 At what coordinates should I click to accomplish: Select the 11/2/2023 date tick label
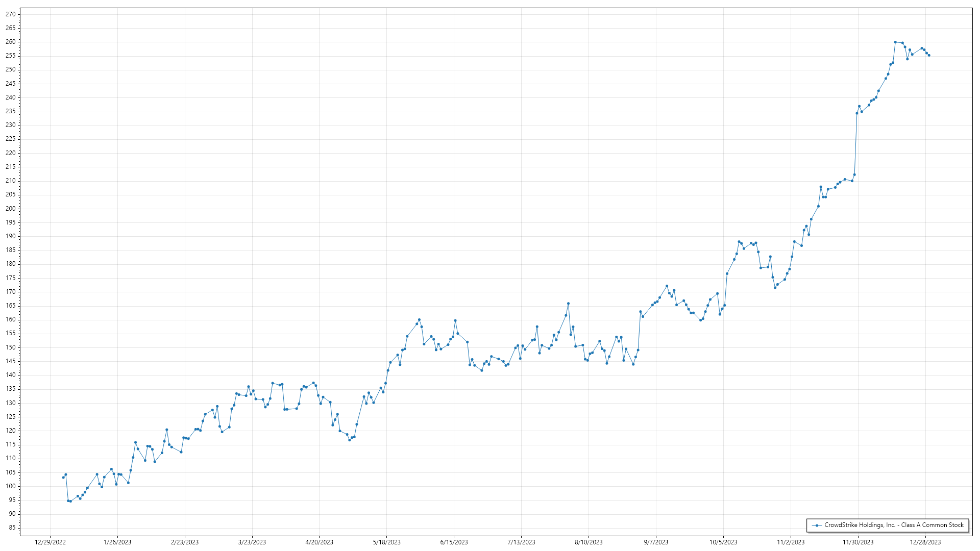coord(791,542)
